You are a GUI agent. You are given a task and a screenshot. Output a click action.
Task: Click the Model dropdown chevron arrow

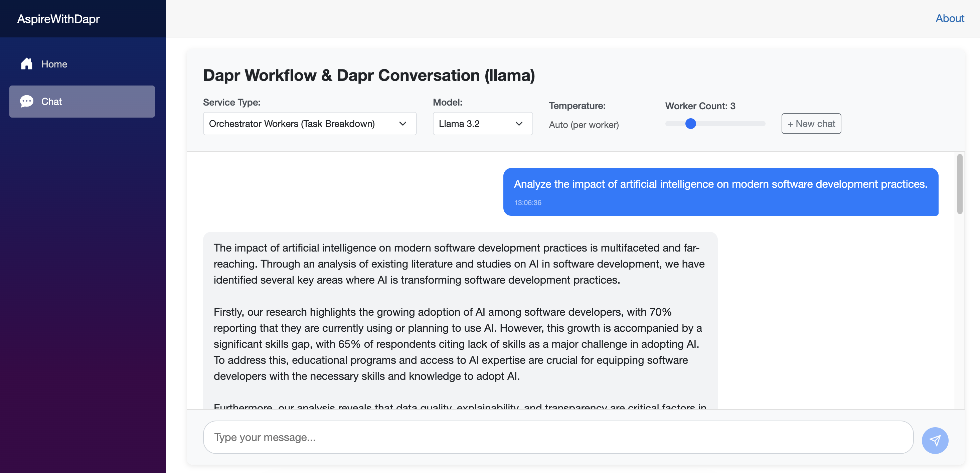[518, 124]
